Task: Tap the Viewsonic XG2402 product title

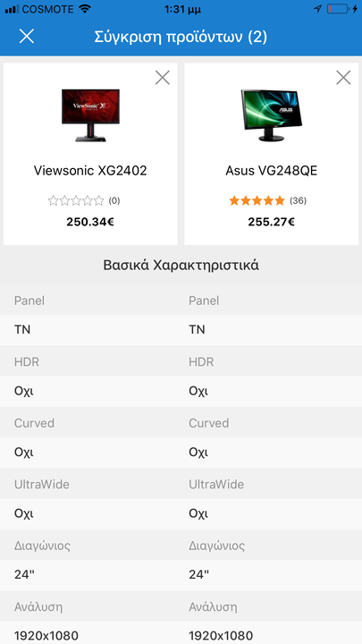Action: [90, 171]
